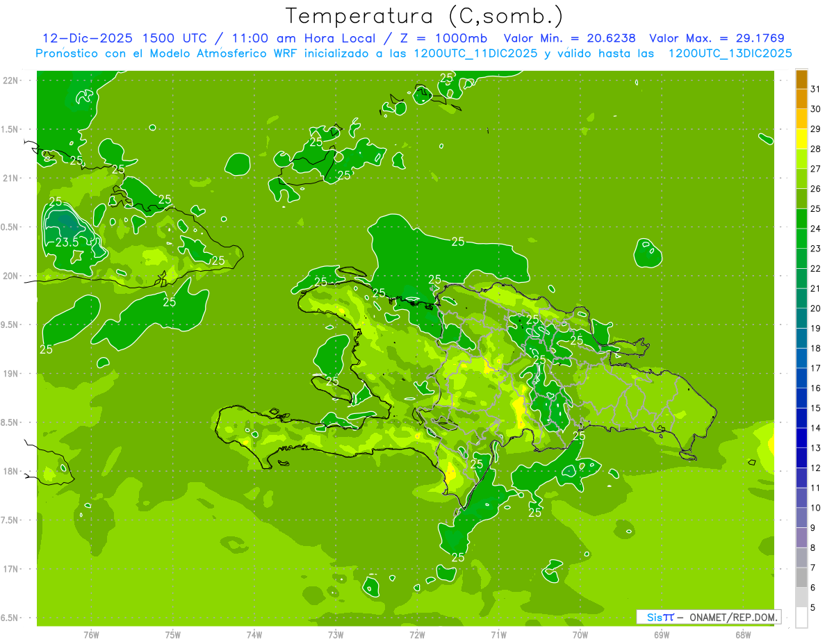Click green legend swatch between 24 and 25
The height and width of the screenshot is (644, 834).
[801, 219]
